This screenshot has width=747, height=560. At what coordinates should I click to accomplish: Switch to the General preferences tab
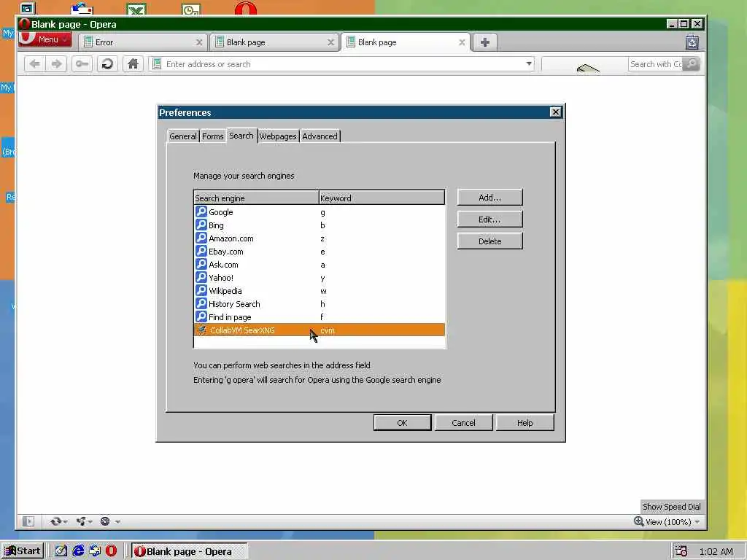[x=183, y=136]
